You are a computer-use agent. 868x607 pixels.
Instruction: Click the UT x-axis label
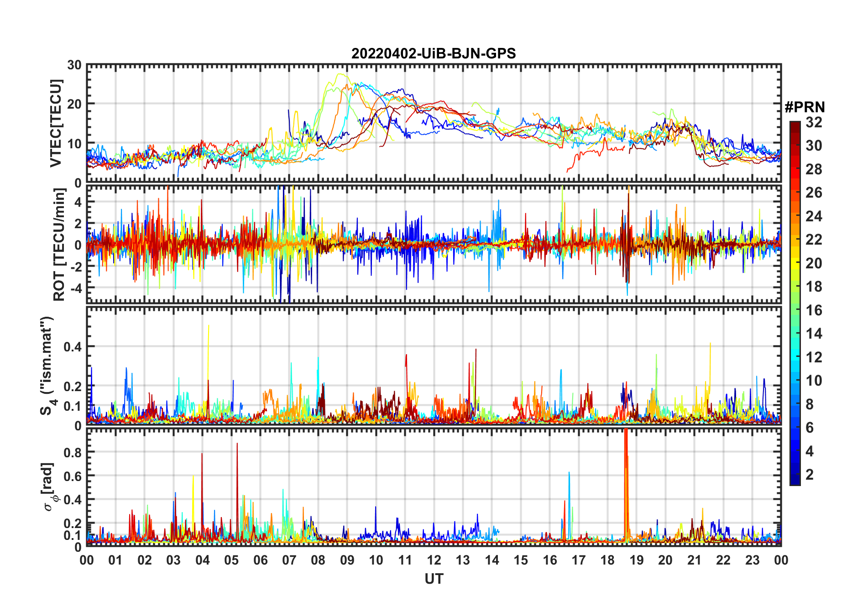tap(434, 579)
